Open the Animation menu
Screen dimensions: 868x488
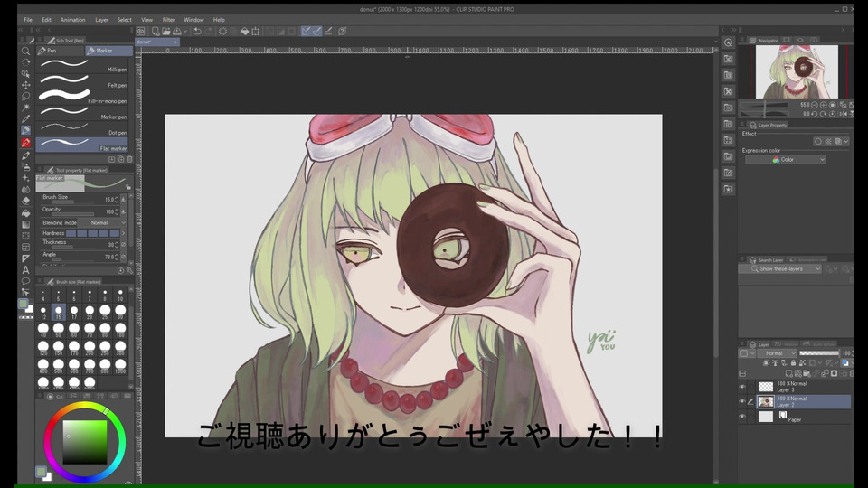[x=72, y=19]
